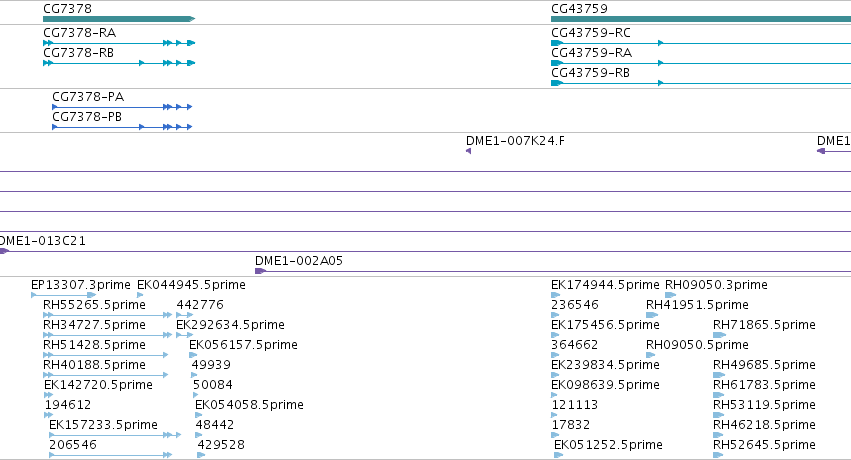Viewport: 851px width, 460px height.
Task: Select the EK044945.5prime EST marker
Action: (140, 295)
